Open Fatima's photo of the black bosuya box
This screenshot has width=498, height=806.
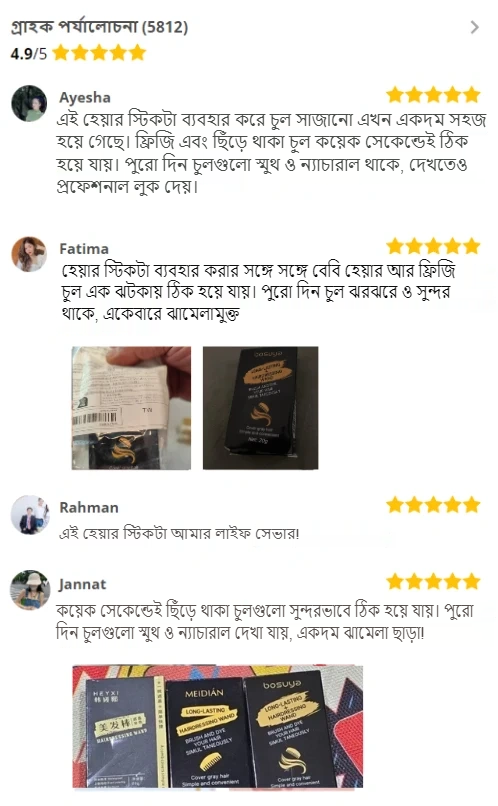click(261, 408)
